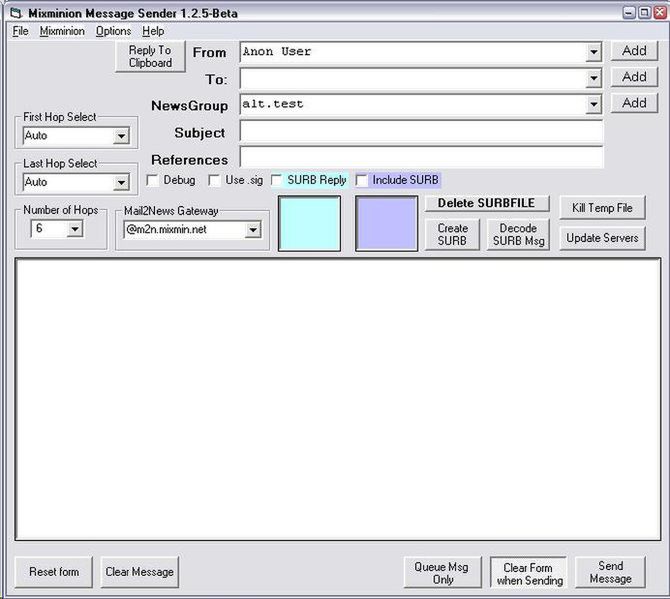Close the Mixminion window

point(660,12)
